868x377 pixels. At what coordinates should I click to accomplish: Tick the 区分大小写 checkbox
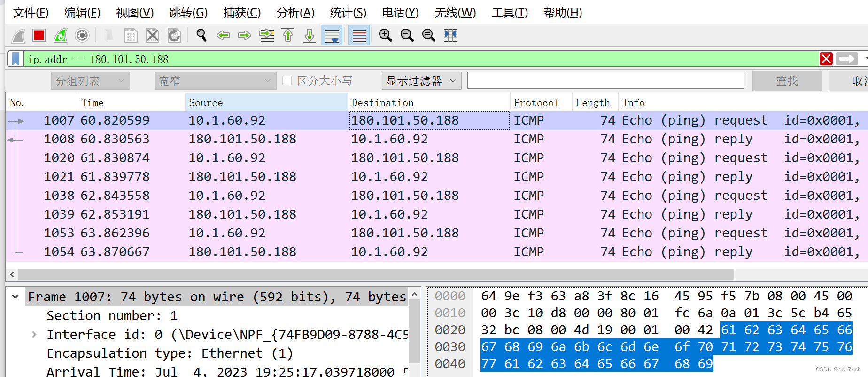coord(287,81)
